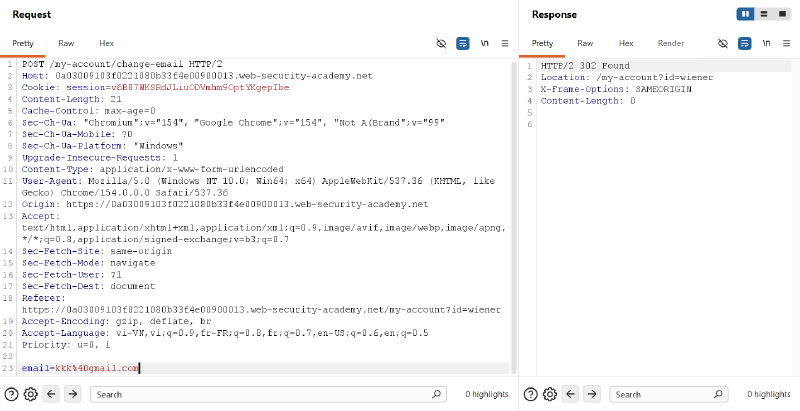Click the Sec-Ch-Ua-Platform "Windows" header
The width and height of the screenshot is (800, 411).
coord(103,146)
